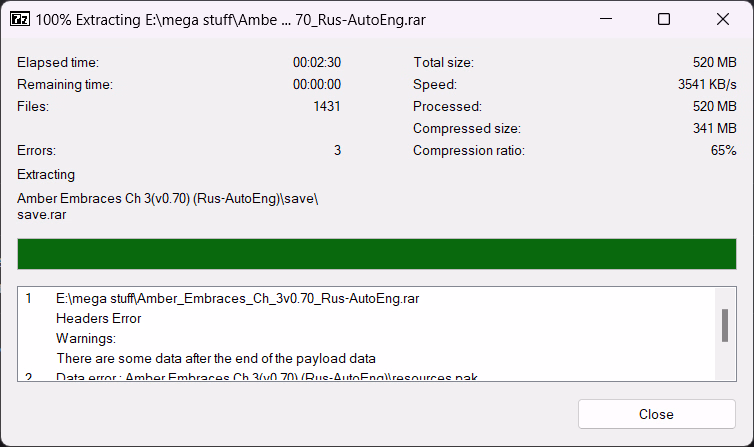The width and height of the screenshot is (754, 447).
Task: Click the Errors count value 3
Action: [337, 150]
